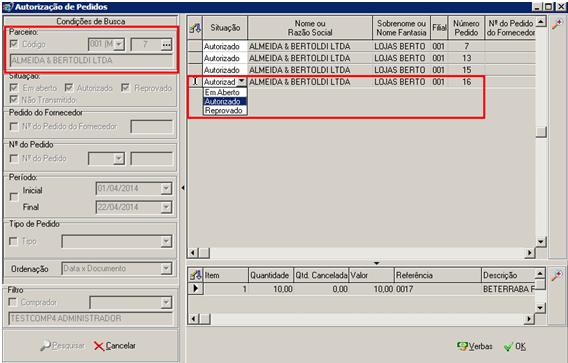Click the BETERRABA description cell
The height and width of the screenshot is (363, 568).
tap(508, 289)
